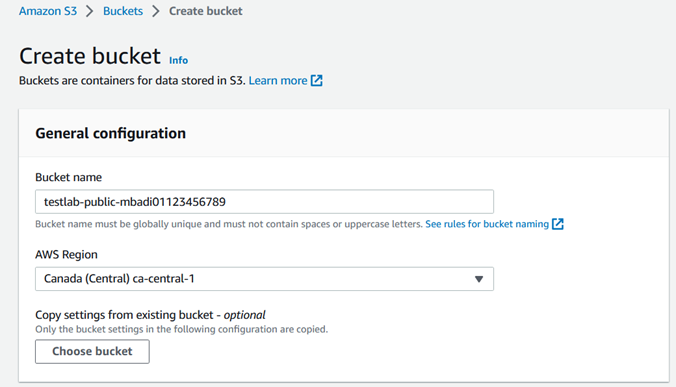The image size is (676, 387).
Task: Click the AWS Region dropdown arrow
Action: [479, 279]
